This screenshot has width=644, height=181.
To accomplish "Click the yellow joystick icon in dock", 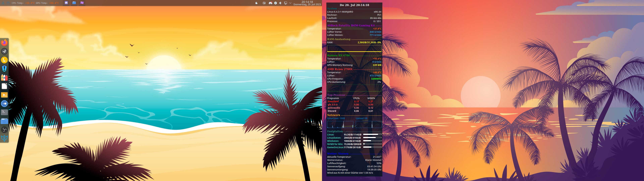I will coord(4,60).
